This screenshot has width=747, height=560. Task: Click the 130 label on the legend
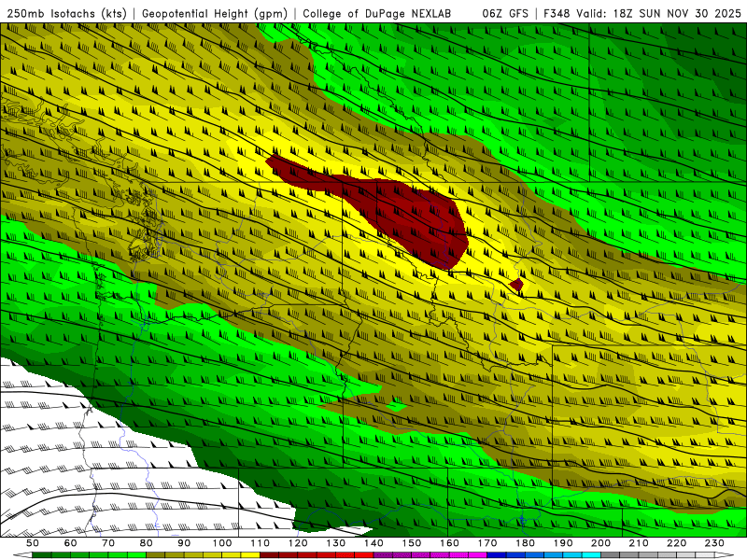(336, 543)
